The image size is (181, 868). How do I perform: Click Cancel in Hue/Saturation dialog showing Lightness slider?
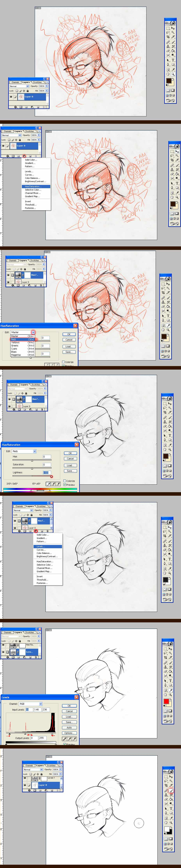[x=70, y=459]
